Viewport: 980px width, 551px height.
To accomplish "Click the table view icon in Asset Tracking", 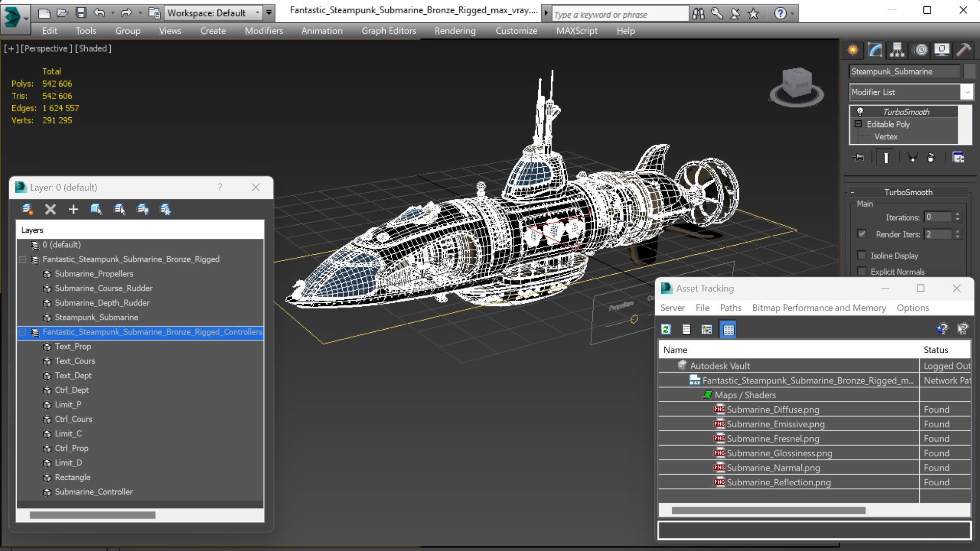I will pos(728,329).
